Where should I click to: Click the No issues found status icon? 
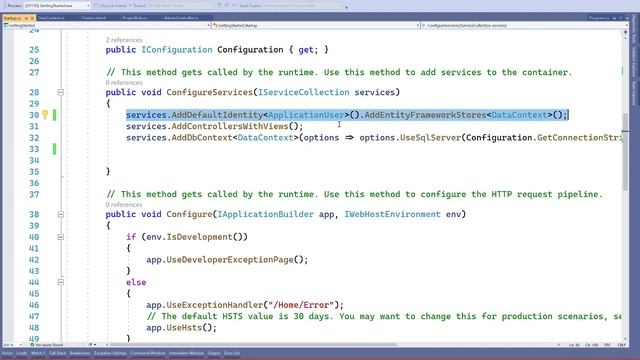point(33,345)
